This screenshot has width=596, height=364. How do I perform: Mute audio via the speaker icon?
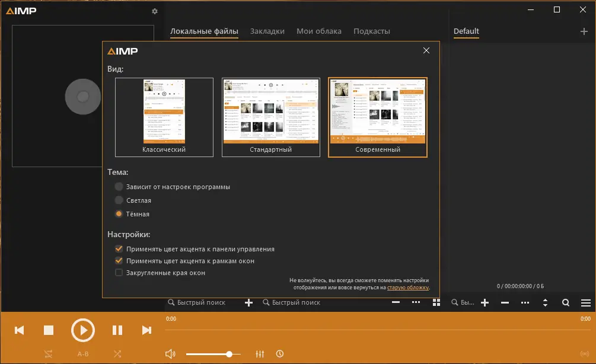tap(170, 353)
